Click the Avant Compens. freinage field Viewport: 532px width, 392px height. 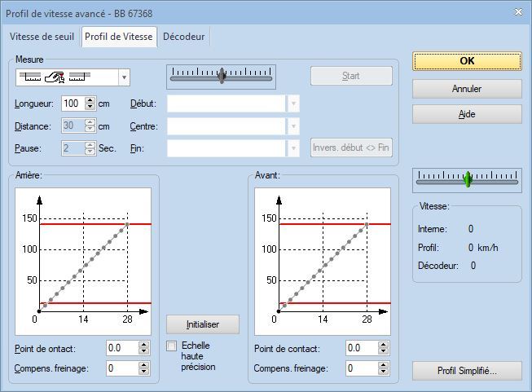point(361,368)
